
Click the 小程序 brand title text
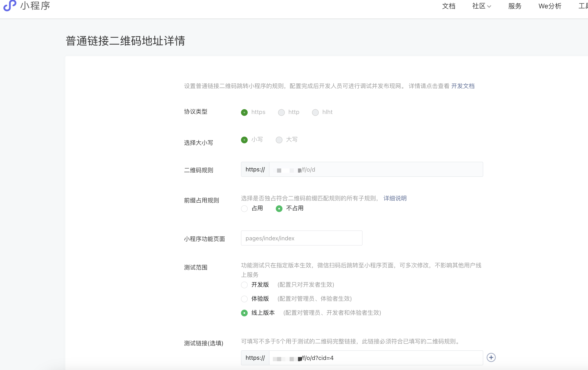35,6
